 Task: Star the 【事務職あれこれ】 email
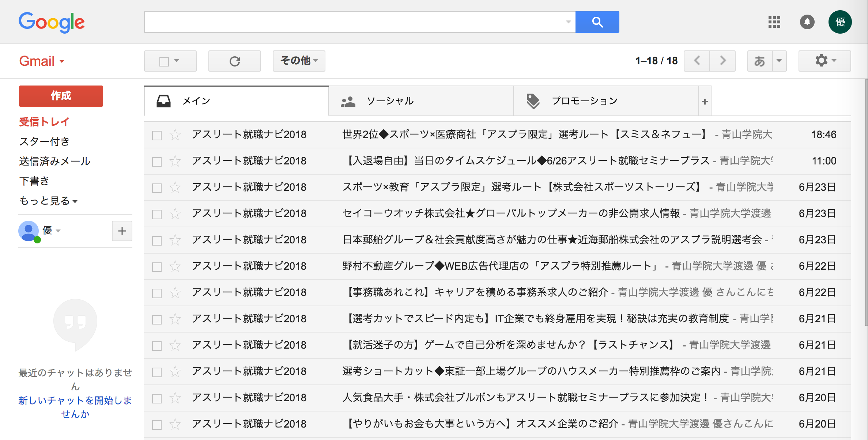pos(175,293)
